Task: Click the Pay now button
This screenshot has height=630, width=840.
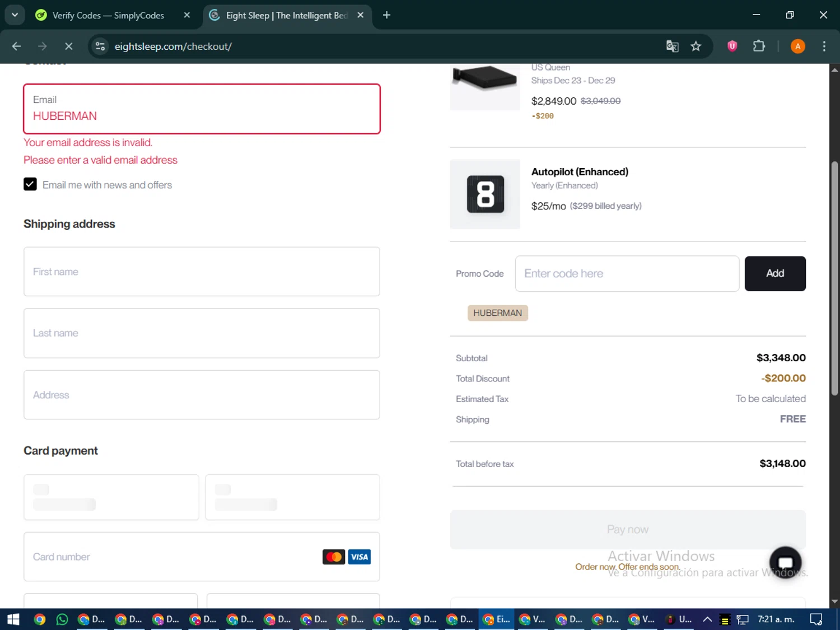Action: click(x=628, y=529)
